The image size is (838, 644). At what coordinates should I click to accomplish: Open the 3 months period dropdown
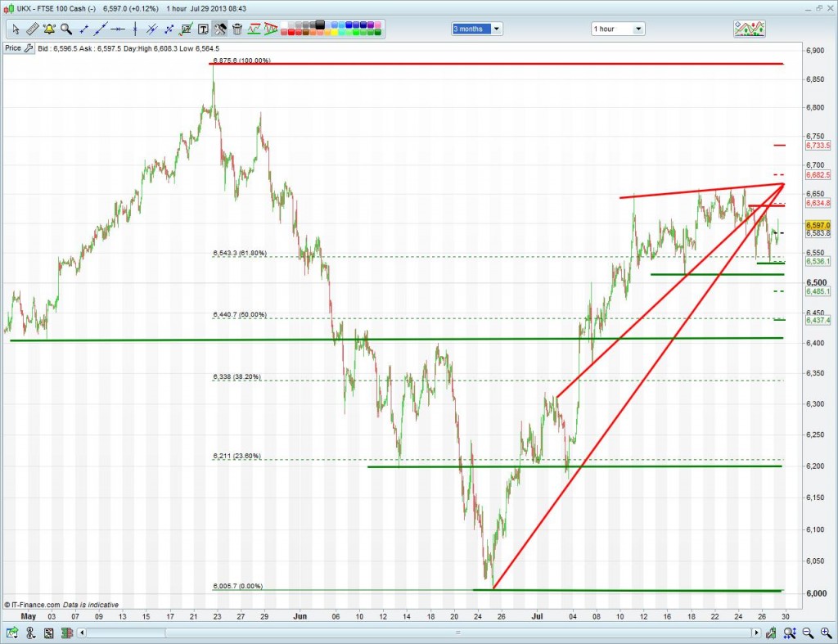pyautogui.click(x=477, y=29)
